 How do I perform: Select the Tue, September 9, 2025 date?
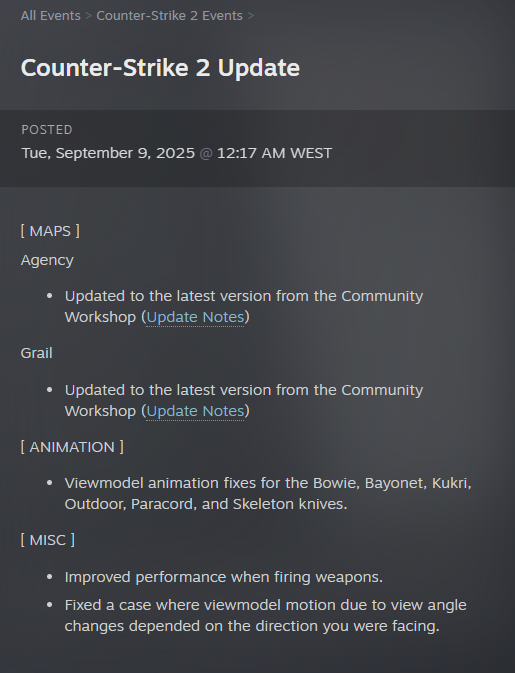(x=108, y=153)
